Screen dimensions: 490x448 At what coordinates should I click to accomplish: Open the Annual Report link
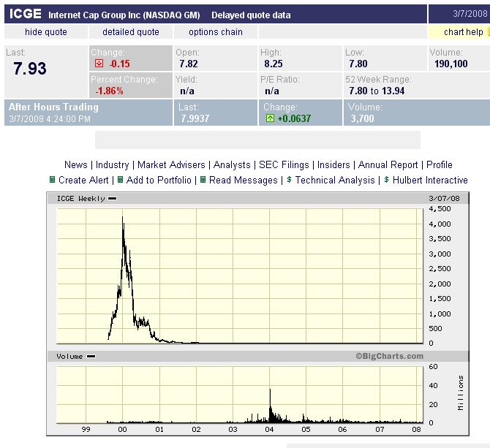[388, 164]
